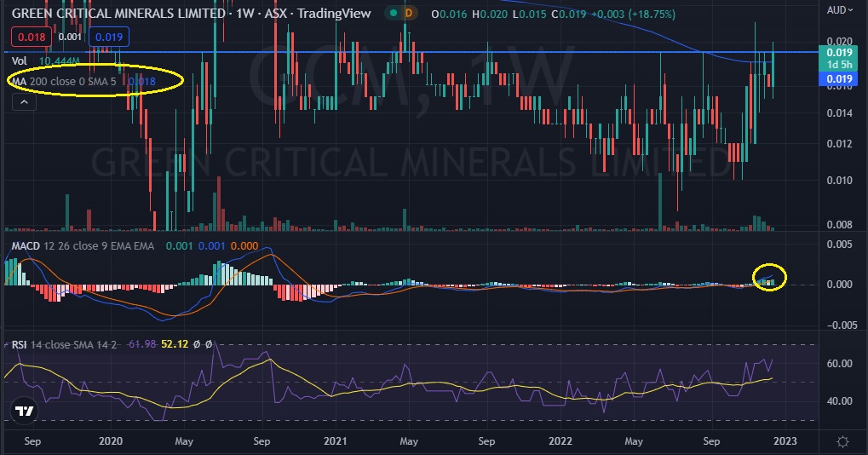868x455 pixels.
Task: Click the RSI moving average value 52.12
Action: (175, 344)
